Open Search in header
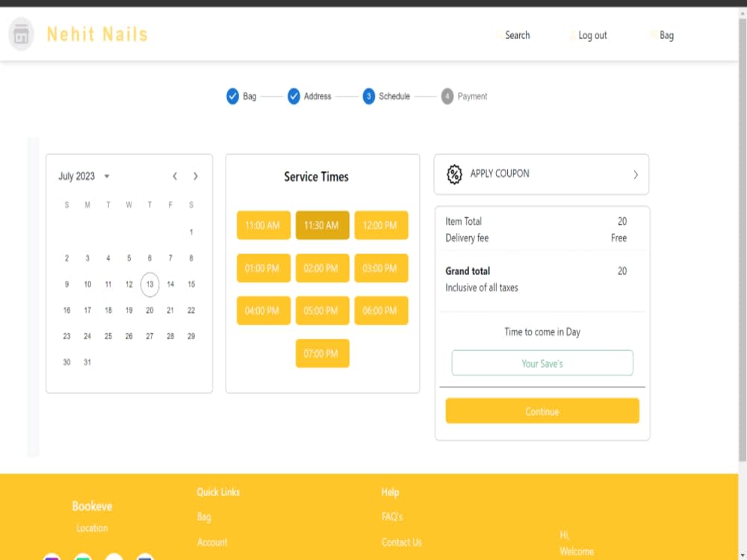 pos(518,35)
